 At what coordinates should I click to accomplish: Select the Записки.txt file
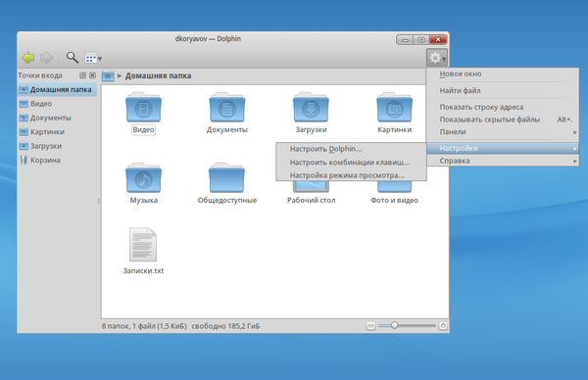click(x=143, y=244)
